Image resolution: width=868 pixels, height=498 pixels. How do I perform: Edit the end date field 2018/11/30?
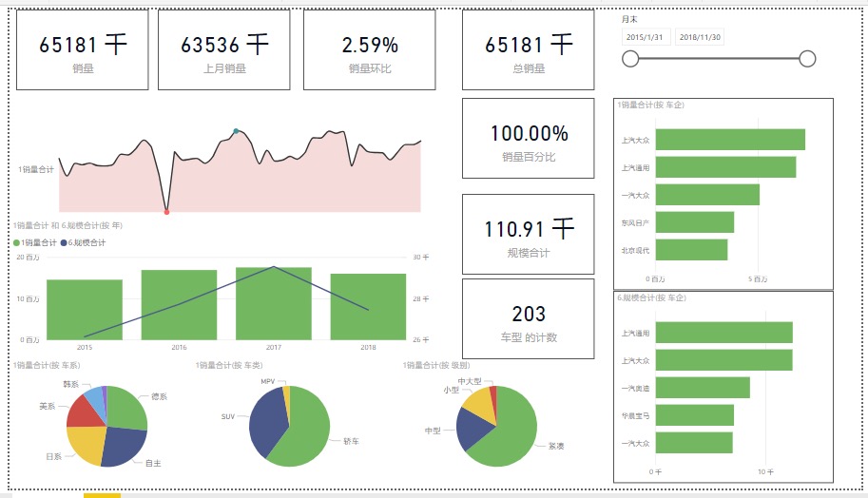(700, 37)
